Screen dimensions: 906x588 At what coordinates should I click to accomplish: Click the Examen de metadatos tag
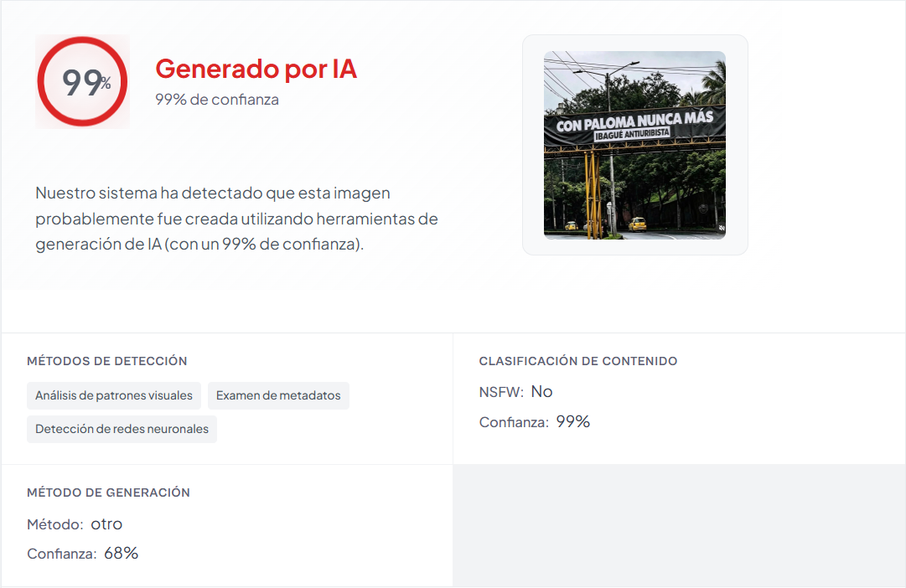278,395
